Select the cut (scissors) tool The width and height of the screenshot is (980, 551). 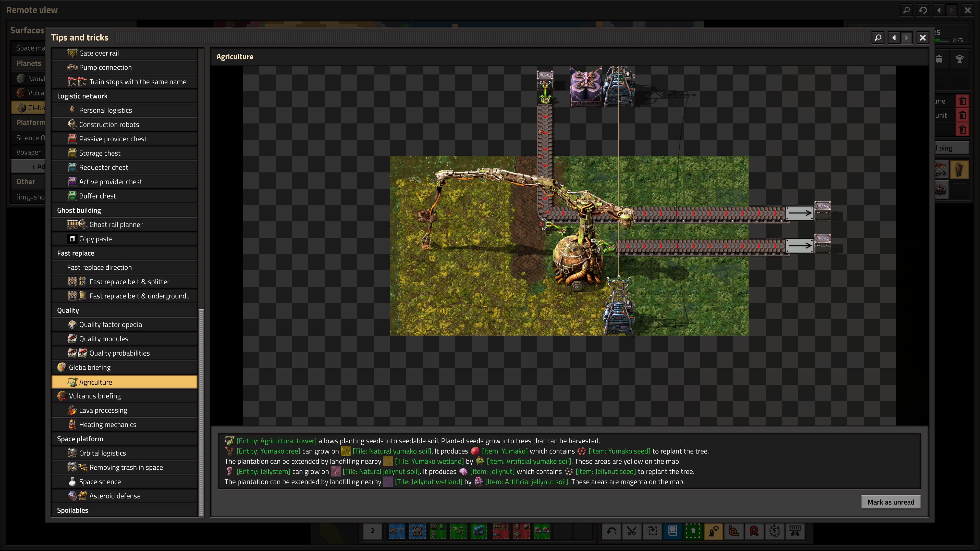point(632,531)
